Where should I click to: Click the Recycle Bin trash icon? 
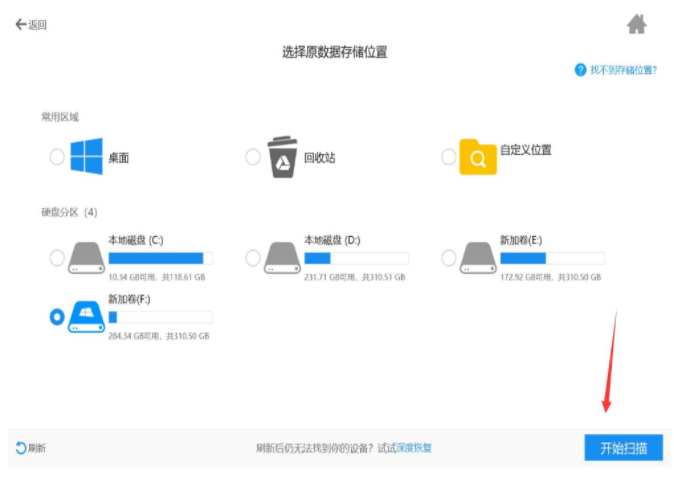283,157
